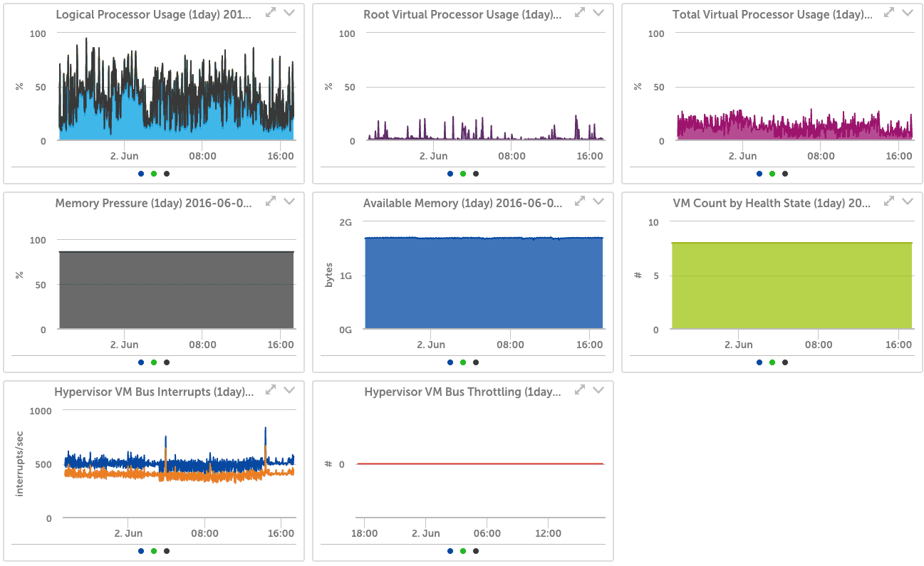Open Available Memory widget options chevron
This screenshot has width=924, height=566.
click(x=598, y=201)
